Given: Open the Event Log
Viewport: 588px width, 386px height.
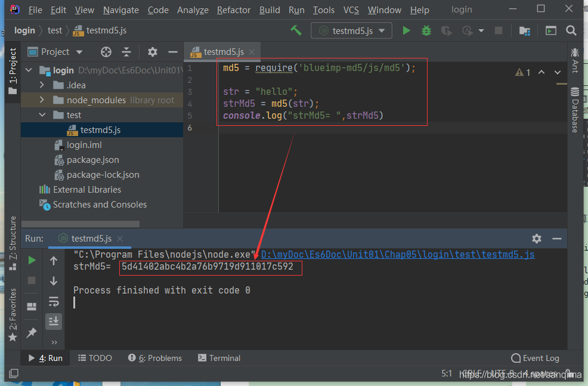Looking at the screenshot, I should coord(535,358).
